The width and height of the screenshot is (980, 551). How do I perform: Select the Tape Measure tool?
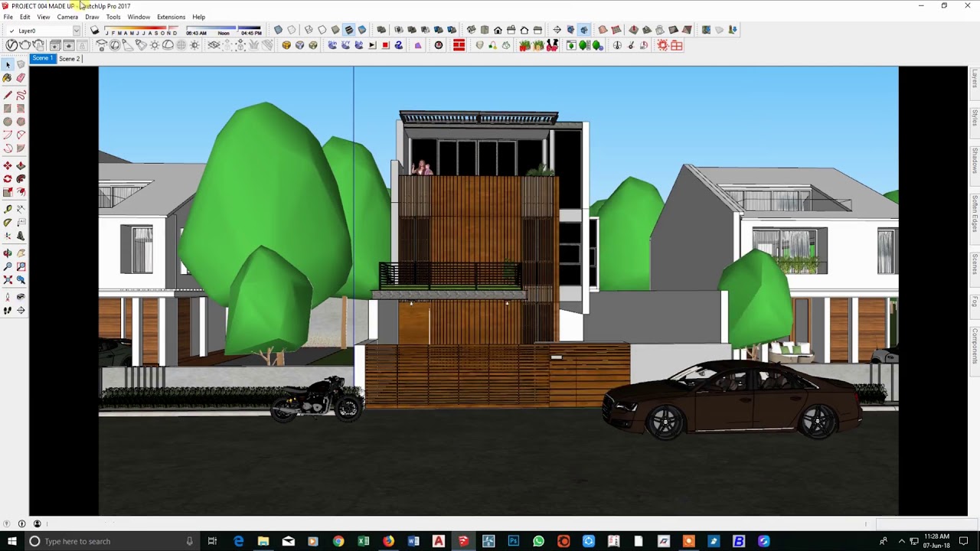[x=8, y=209]
